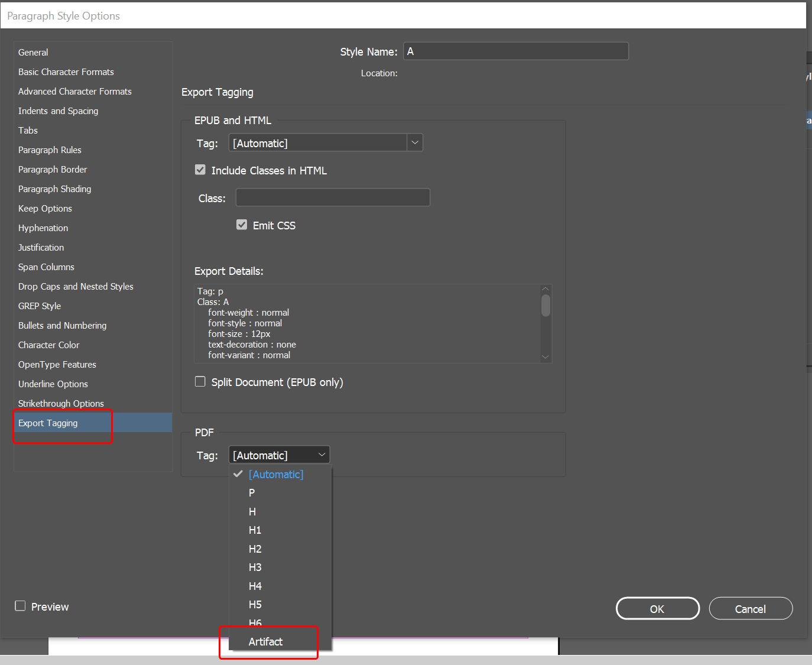Click inside the Class text field

click(x=332, y=197)
